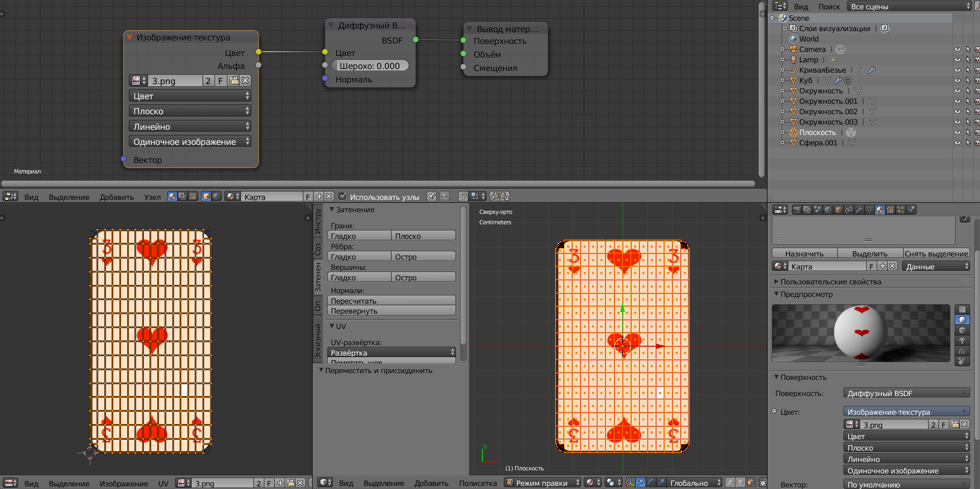Open Изображение menu in UV editor
The width and height of the screenshot is (980, 489).
[124, 483]
